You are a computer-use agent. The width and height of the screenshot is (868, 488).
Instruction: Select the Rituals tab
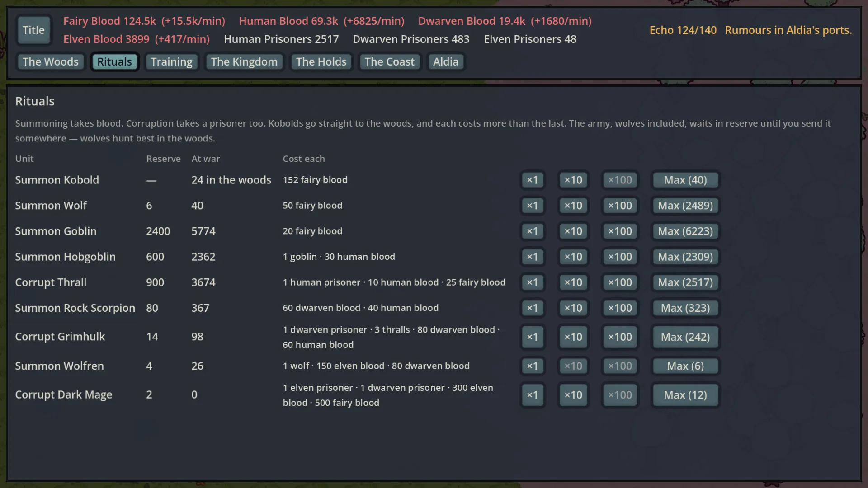pos(114,62)
